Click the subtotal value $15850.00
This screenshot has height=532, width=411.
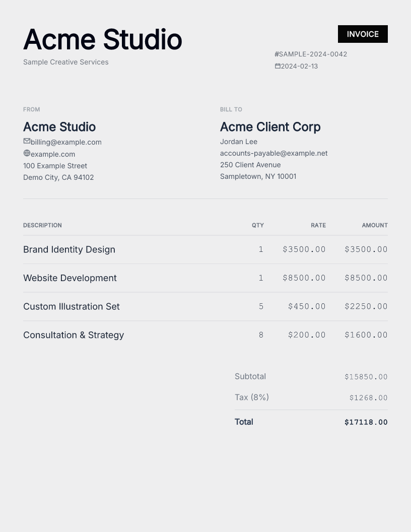point(366,377)
